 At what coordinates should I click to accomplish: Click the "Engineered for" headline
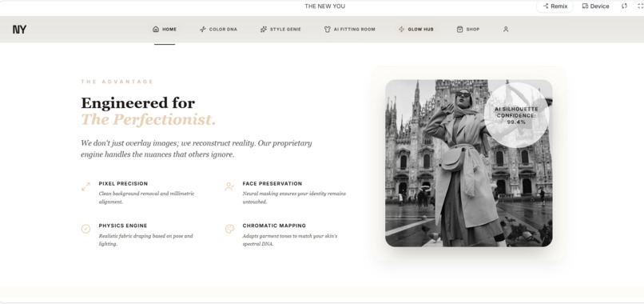[138, 102]
